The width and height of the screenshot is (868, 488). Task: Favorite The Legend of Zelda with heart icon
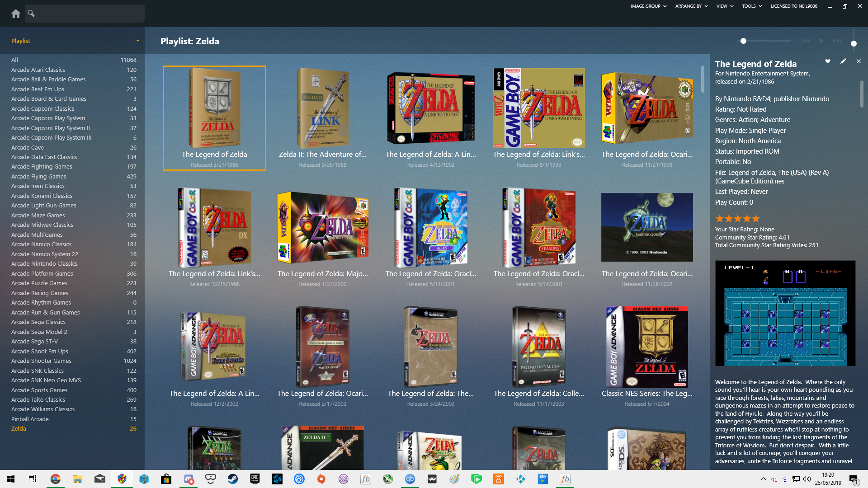click(x=828, y=61)
